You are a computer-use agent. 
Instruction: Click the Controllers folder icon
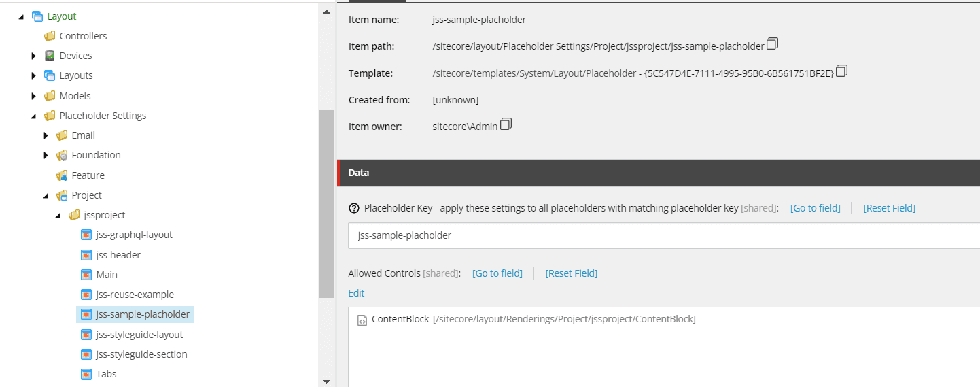[50, 36]
